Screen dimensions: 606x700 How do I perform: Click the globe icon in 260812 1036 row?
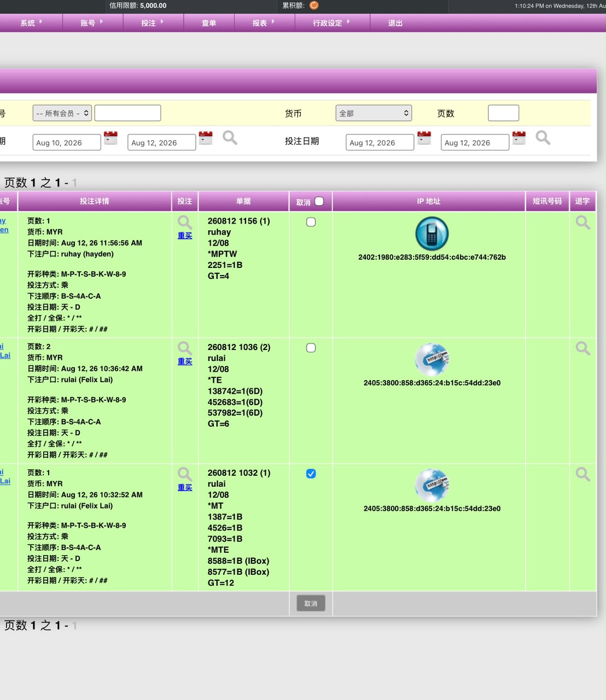432,359
